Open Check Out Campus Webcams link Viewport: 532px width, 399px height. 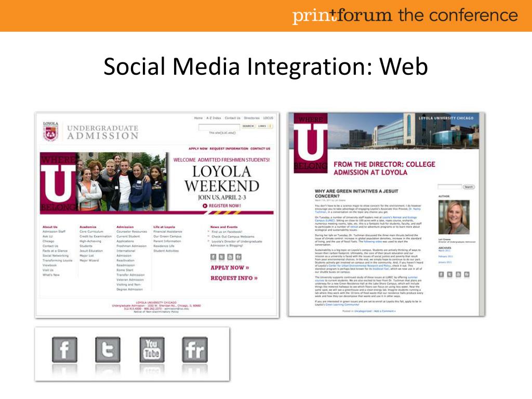point(233,236)
